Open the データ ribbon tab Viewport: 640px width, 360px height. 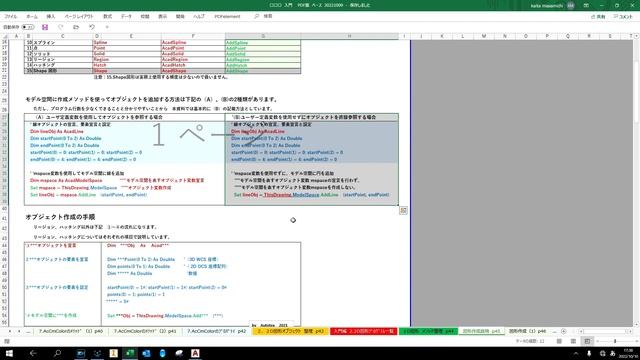(x=126, y=16)
